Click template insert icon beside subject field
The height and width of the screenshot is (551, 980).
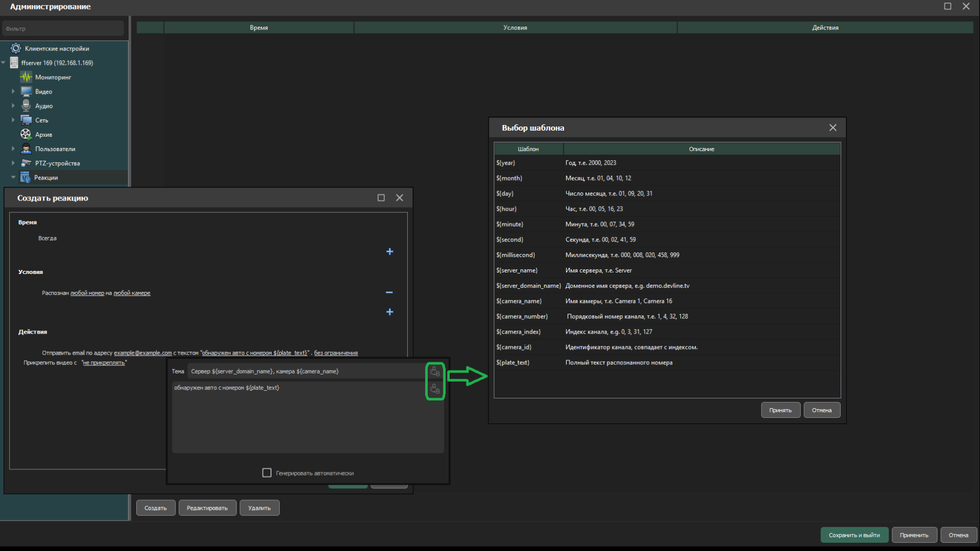tap(435, 371)
